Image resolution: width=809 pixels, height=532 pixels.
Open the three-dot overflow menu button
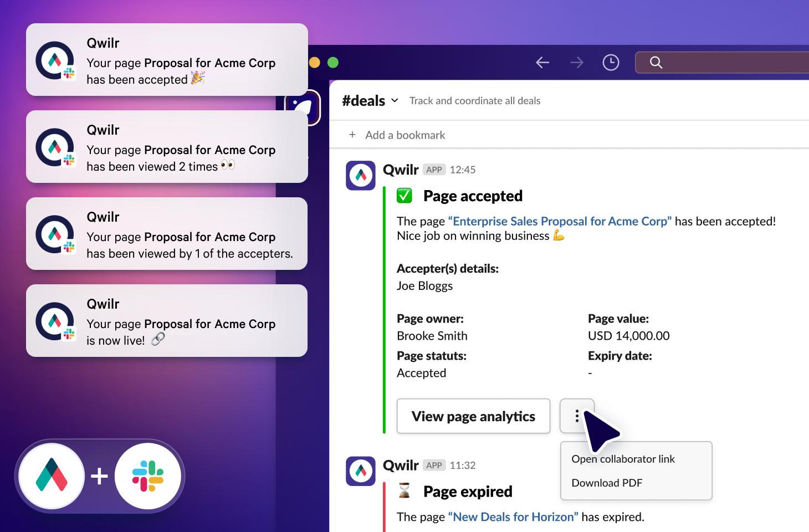point(577,416)
